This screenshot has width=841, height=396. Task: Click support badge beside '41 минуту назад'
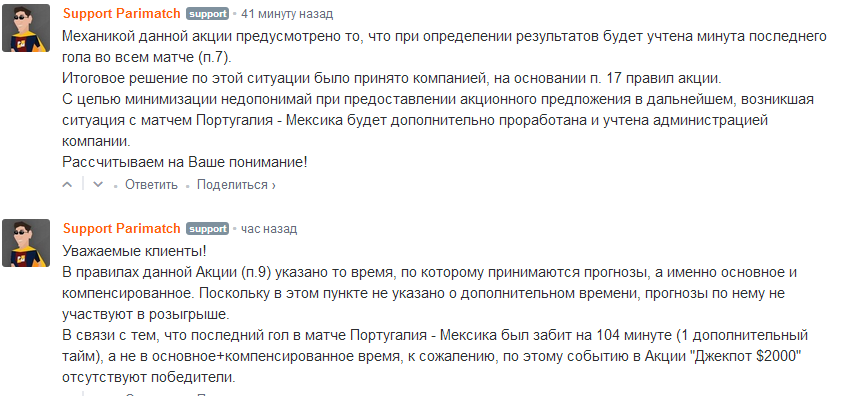tap(208, 14)
